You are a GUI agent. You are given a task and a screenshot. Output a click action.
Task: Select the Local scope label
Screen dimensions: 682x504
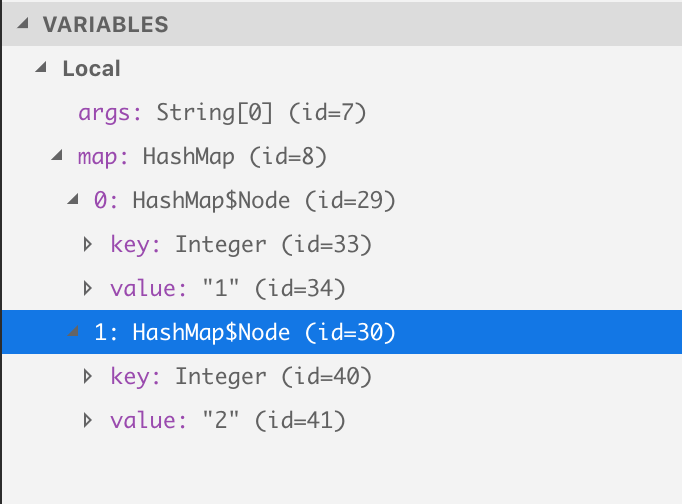click(x=91, y=69)
